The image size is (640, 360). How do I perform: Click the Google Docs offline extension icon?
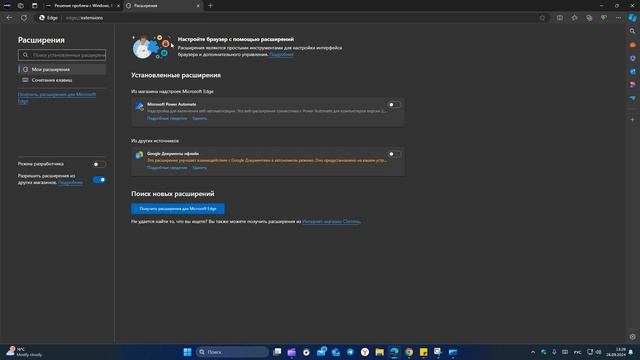tap(140, 155)
